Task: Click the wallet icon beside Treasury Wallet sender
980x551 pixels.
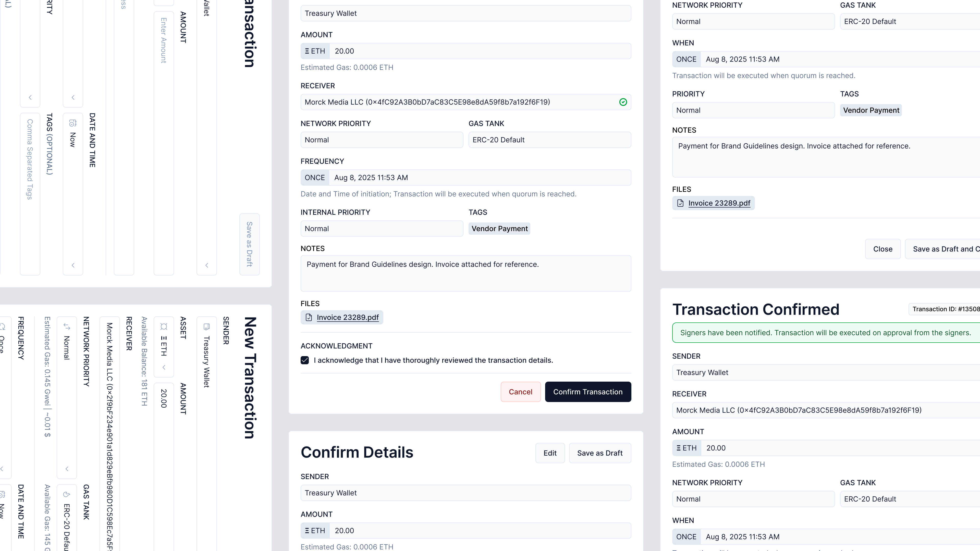Action: click(206, 327)
